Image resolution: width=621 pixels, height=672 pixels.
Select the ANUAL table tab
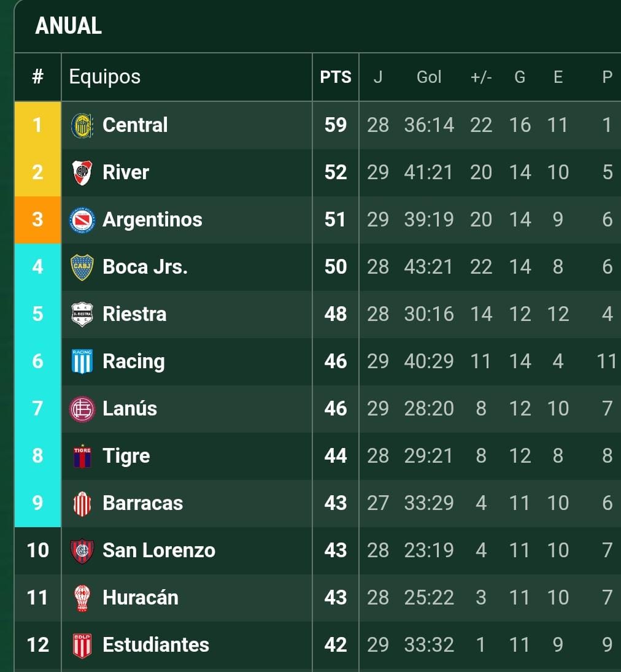pyautogui.click(x=69, y=26)
